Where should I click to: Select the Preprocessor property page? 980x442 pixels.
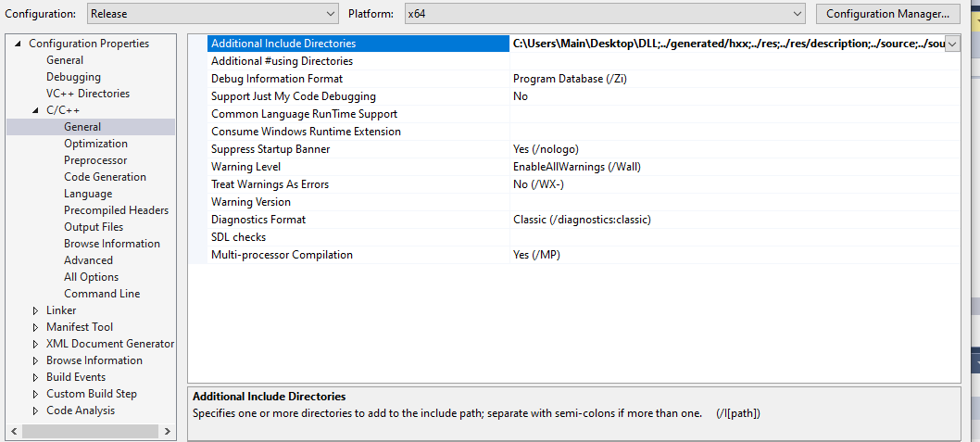click(95, 160)
